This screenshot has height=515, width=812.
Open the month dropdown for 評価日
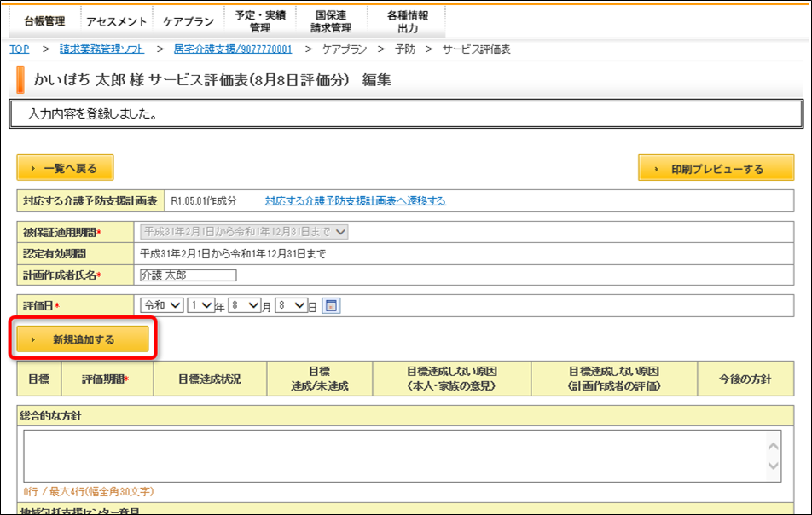(x=245, y=305)
